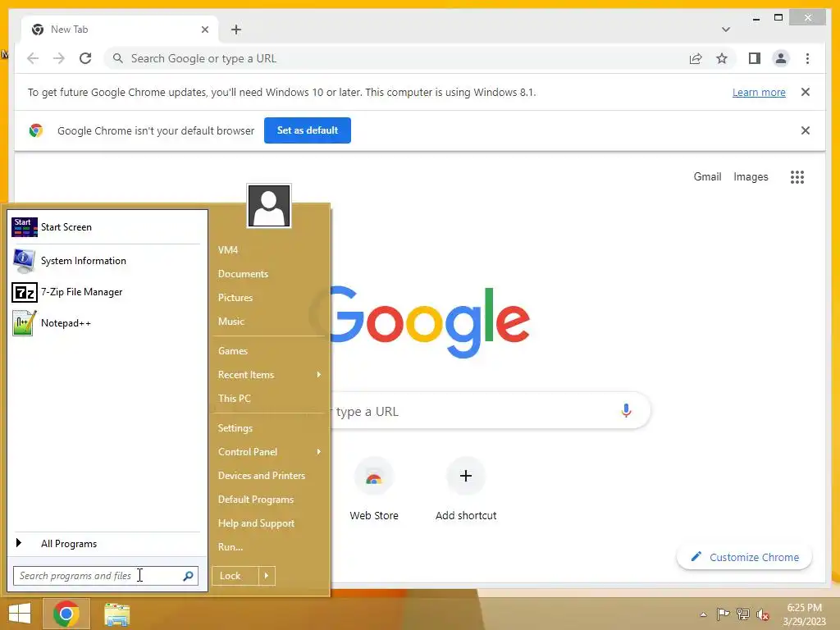The image size is (840, 630).
Task: Click the voice search microphone
Action: pos(626,411)
